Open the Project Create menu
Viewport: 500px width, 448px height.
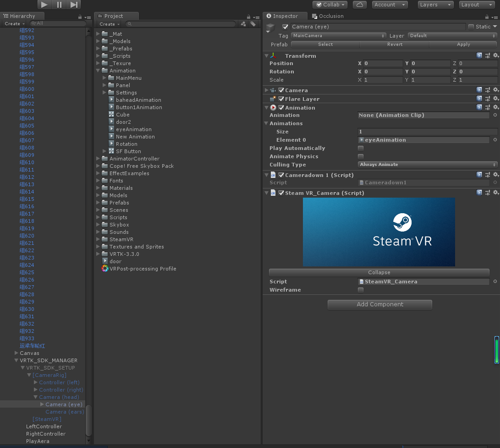[x=110, y=24]
